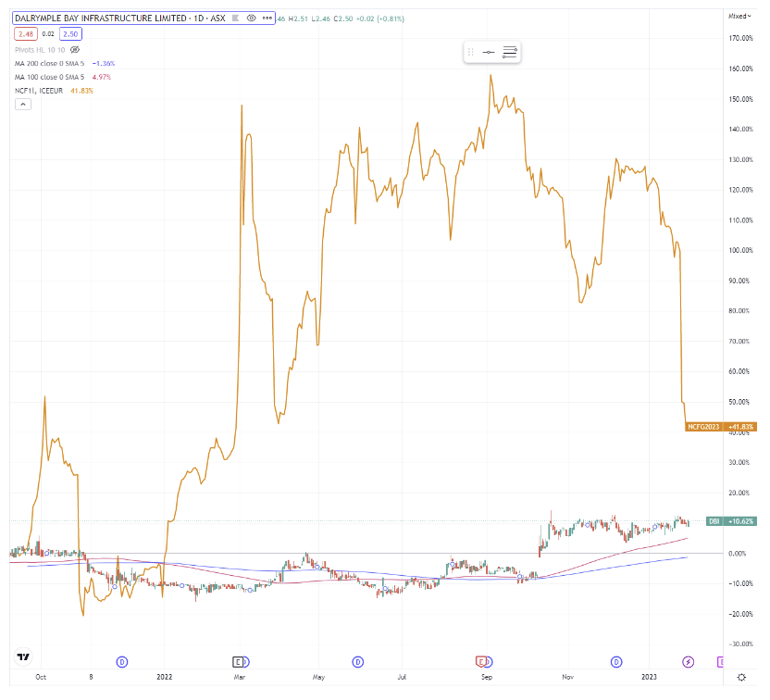Viewport: 770px width, 700px height.
Task: Open the stacked-lines template icon in floating toolbar
Action: [510, 52]
